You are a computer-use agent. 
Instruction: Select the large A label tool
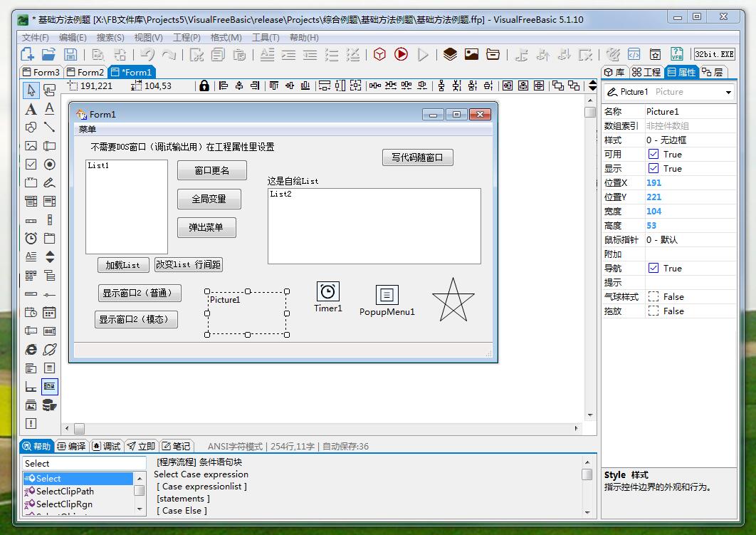point(31,109)
